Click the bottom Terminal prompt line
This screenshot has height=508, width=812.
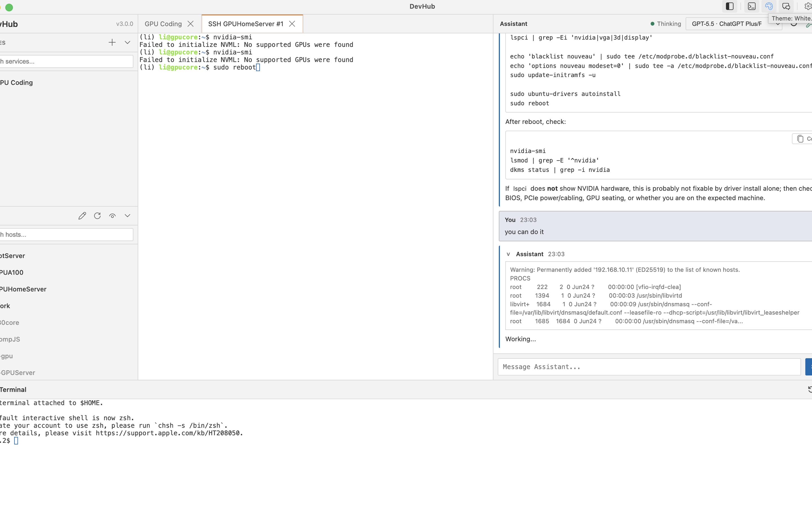click(x=9, y=441)
